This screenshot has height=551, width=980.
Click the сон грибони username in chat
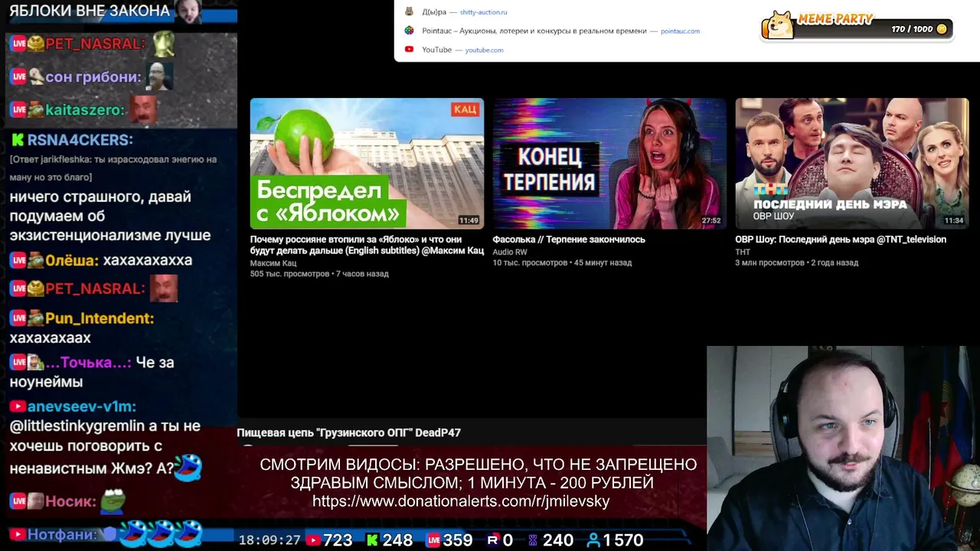[x=93, y=77]
